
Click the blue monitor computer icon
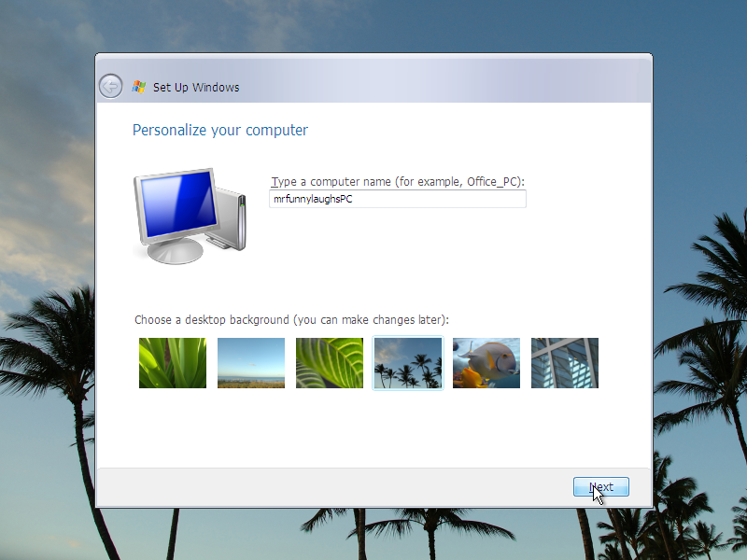point(190,216)
